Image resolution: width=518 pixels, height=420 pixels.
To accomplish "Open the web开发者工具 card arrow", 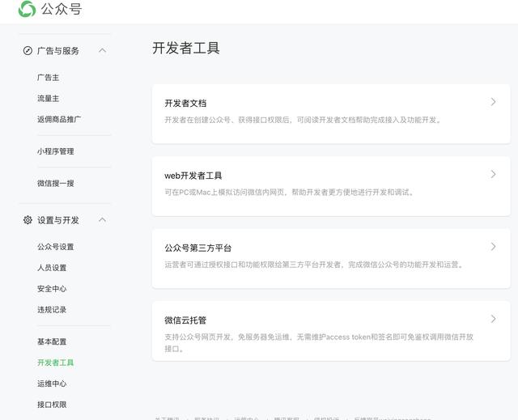I will click(x=493, y=174).
